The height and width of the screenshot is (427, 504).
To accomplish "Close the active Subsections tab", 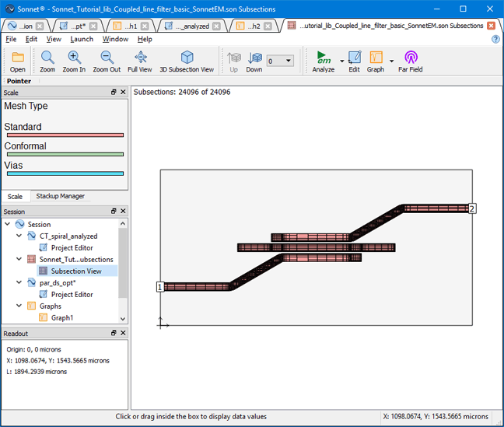I will point(491,26).
